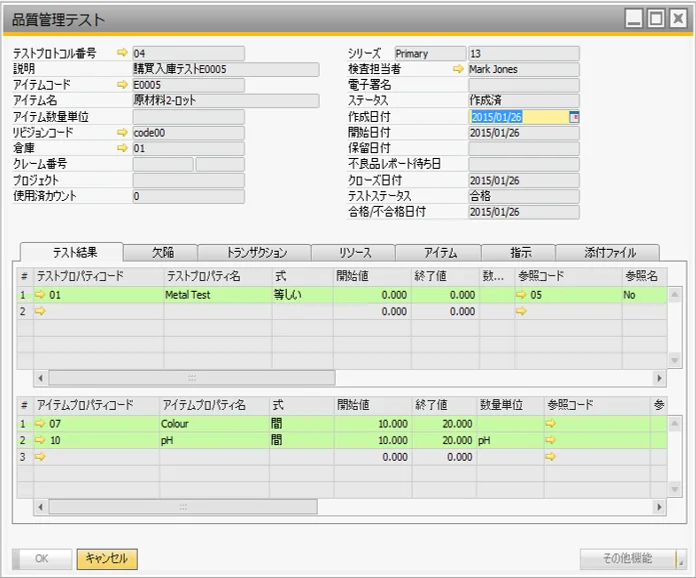Open link arrow beside テストプロトコル番号 field
The height and width of the screenshot is (578, 696).
[122, 53]
